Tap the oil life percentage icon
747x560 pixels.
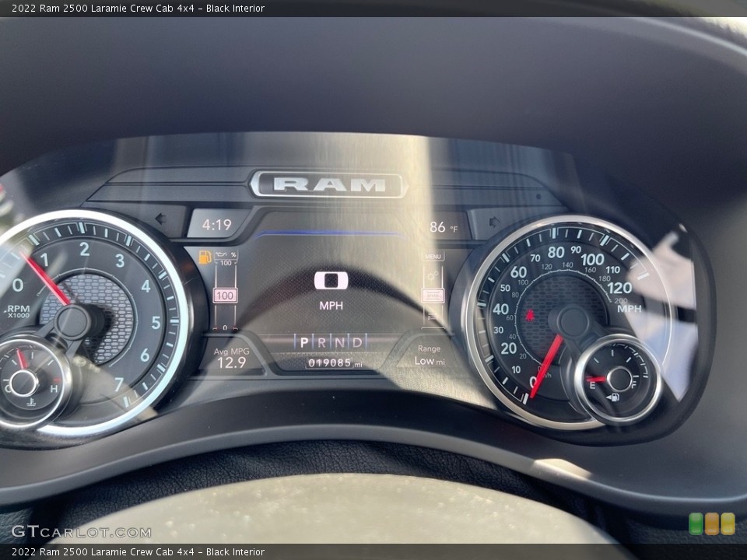[x=226, y=255]
